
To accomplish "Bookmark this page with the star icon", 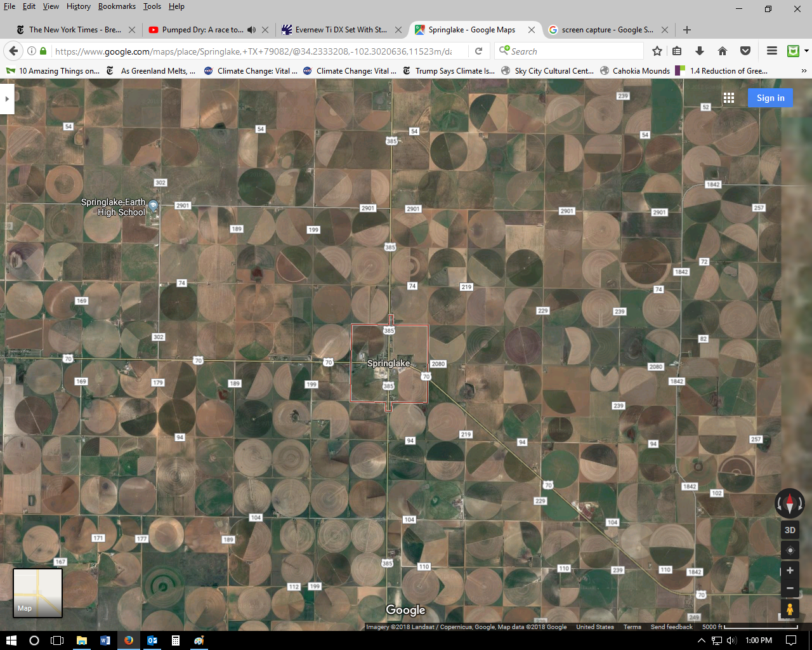I will click(657, 51).
